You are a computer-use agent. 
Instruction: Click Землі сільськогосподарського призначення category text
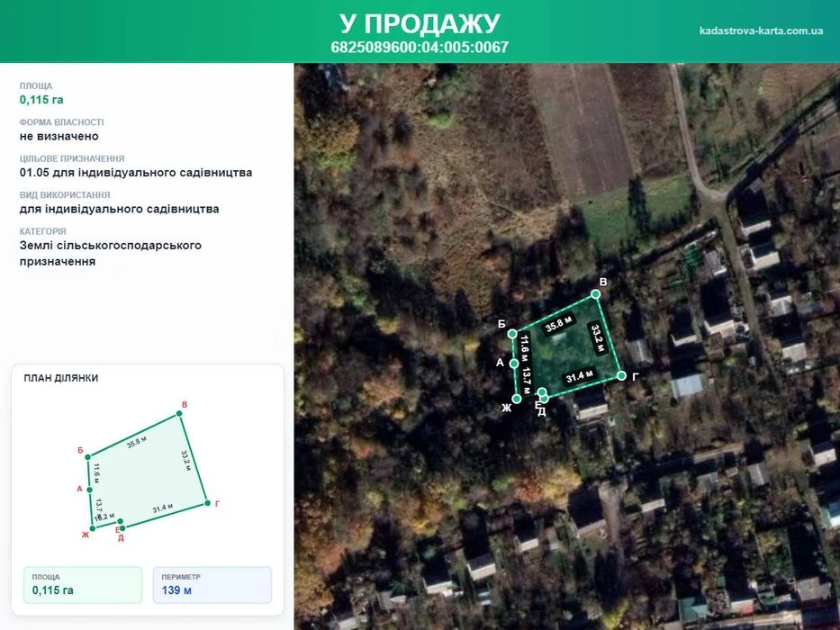click(x=111, y=254)
